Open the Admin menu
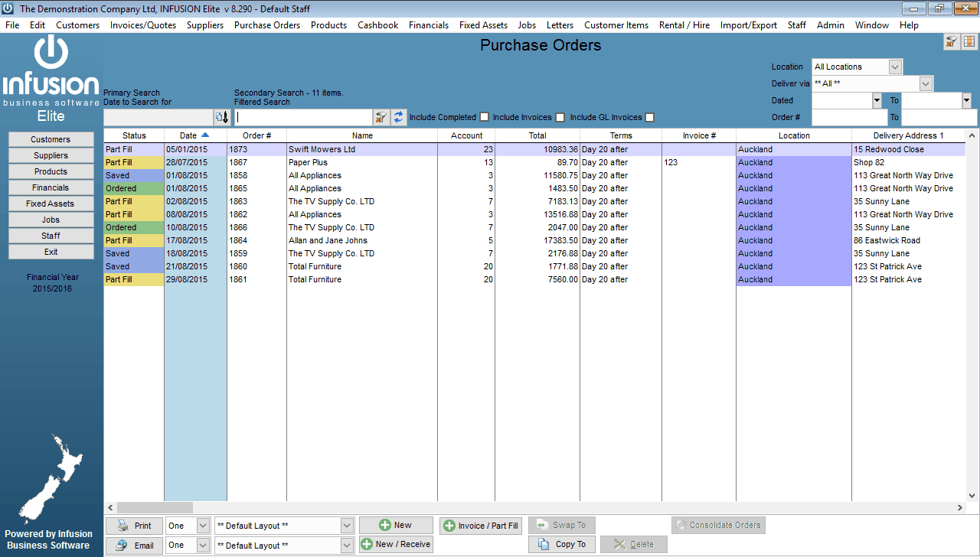Image resolution: width=980 pixels, height=557 pixels. click(x=831, y=24)
